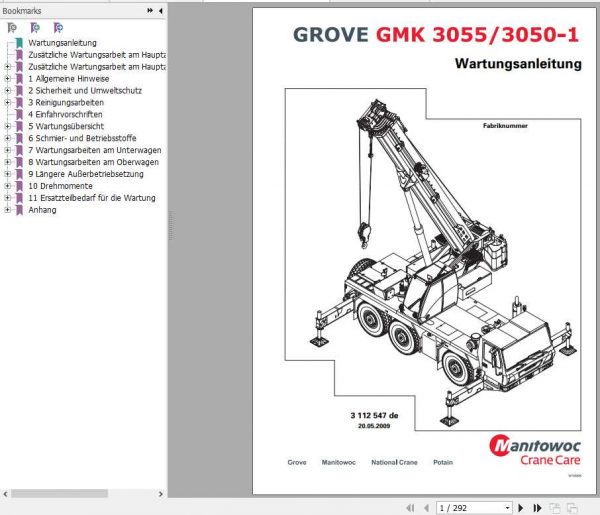Click the expand-panel double arrow in Bookmarks header
Viewport: 600px width, 515px height.
[x=150, y=11]
